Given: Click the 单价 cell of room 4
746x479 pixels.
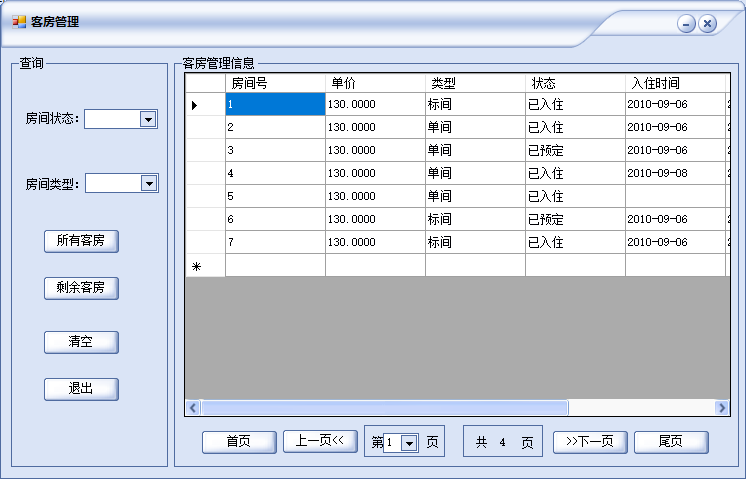Looking at the screenshot, I should [375, 173].
